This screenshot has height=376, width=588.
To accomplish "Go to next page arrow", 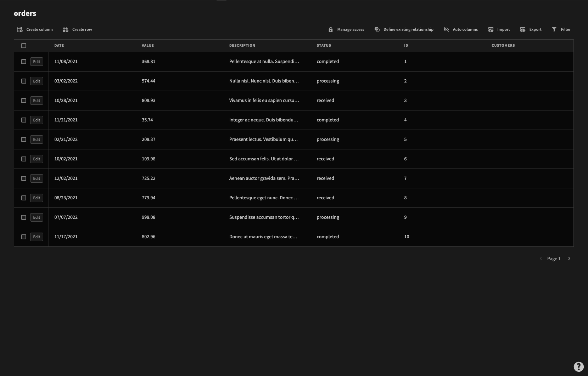I will tap(569, 258).
